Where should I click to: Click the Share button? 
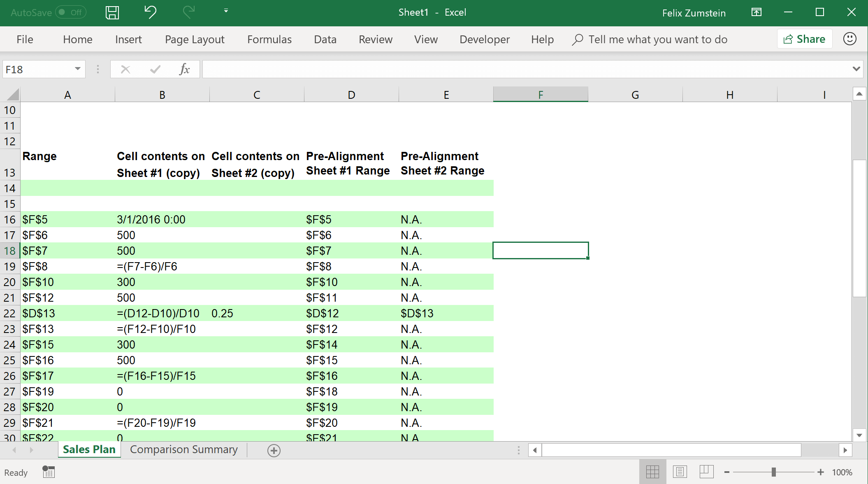click(x=804, y=39)
